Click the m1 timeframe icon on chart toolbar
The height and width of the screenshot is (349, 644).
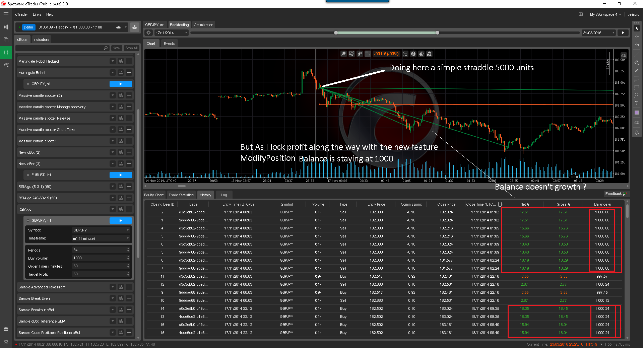368,54
